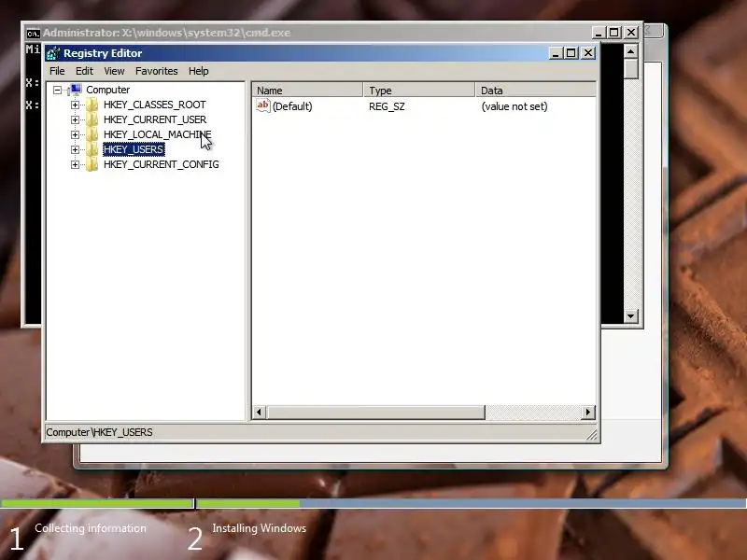This screenshot has height=560, width=747.
Task: Select the highlighted HKEY_USERS label
Action: tap(134, 149)
